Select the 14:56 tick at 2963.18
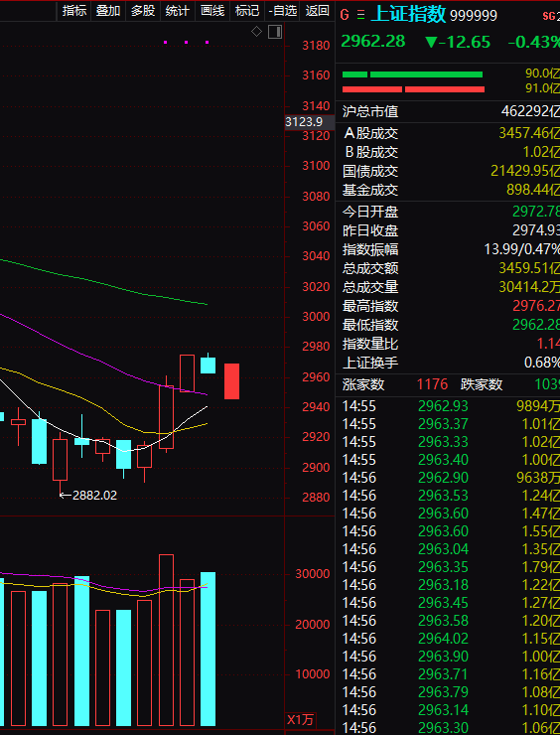This screenshot has width=560, height=735. (x=448, y=585)
